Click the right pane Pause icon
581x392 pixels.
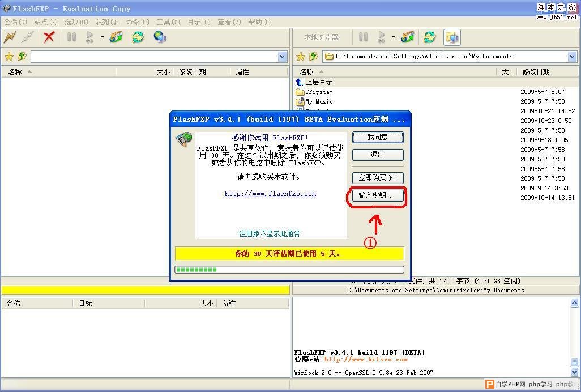click(x=364, y=37)
